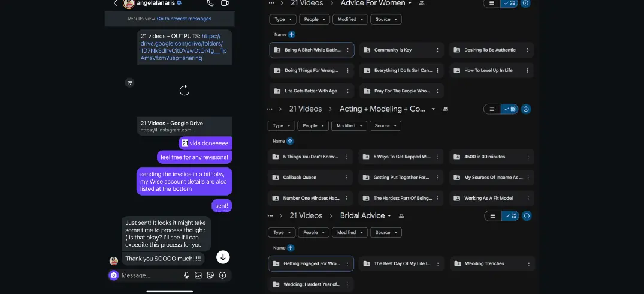
Task: Open the Type filter in Advice For Women
Action: (283, 19)
